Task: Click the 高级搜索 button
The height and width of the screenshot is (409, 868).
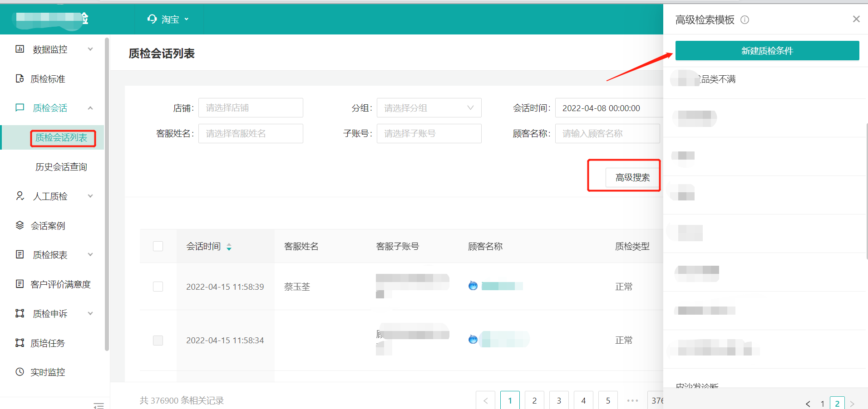Action: coord(632,177)
